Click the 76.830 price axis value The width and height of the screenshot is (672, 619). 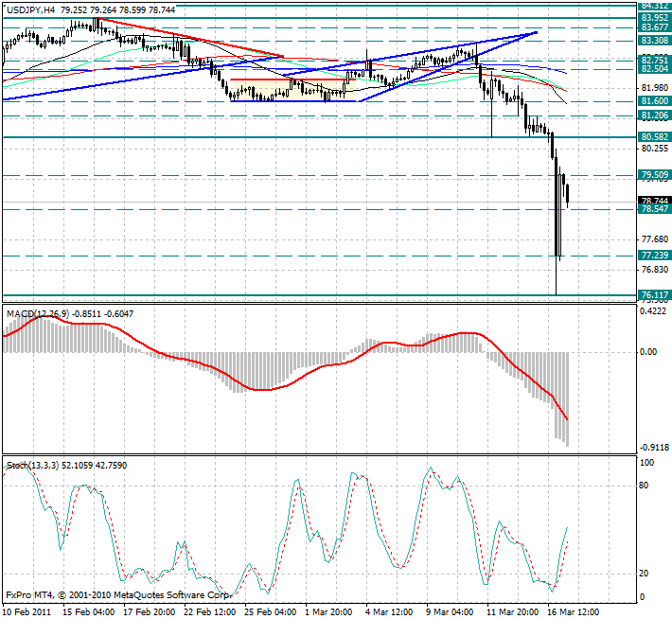(x=654, y=269)
